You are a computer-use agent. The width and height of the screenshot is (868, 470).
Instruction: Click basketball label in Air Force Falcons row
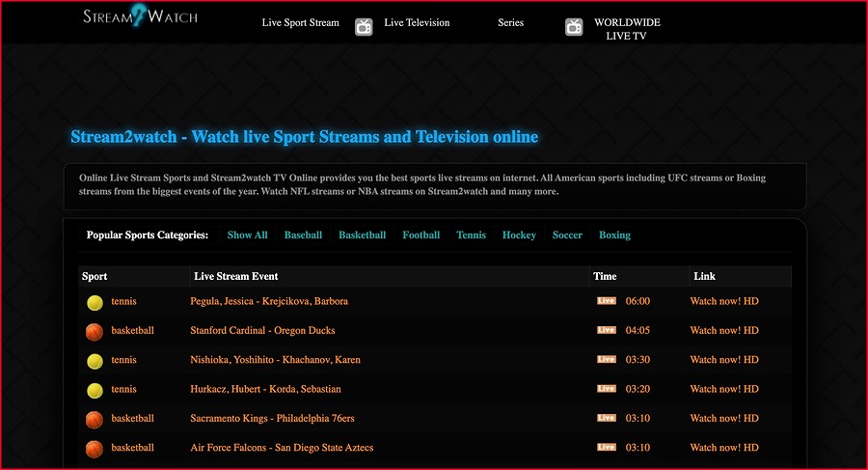[x=132, y=447]
